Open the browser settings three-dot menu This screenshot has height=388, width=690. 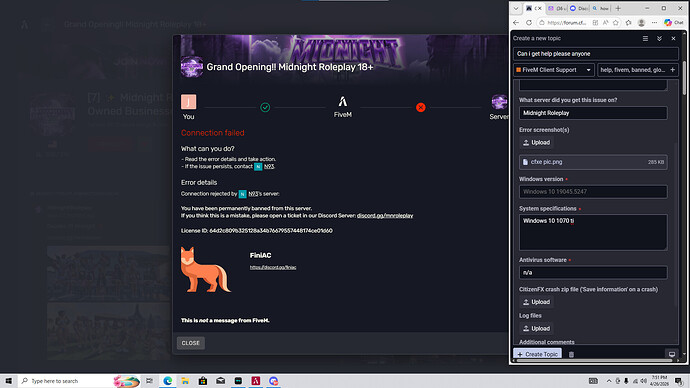(x=654, y=22)
